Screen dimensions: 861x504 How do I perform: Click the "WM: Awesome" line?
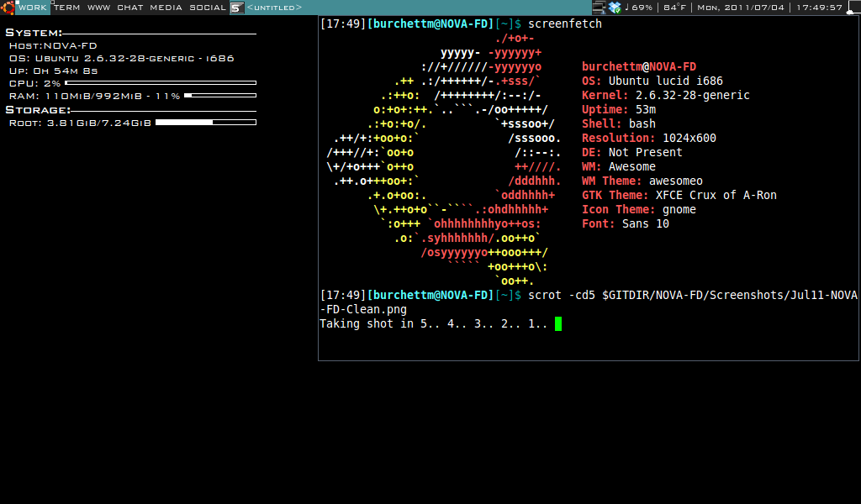coord(619,166)
